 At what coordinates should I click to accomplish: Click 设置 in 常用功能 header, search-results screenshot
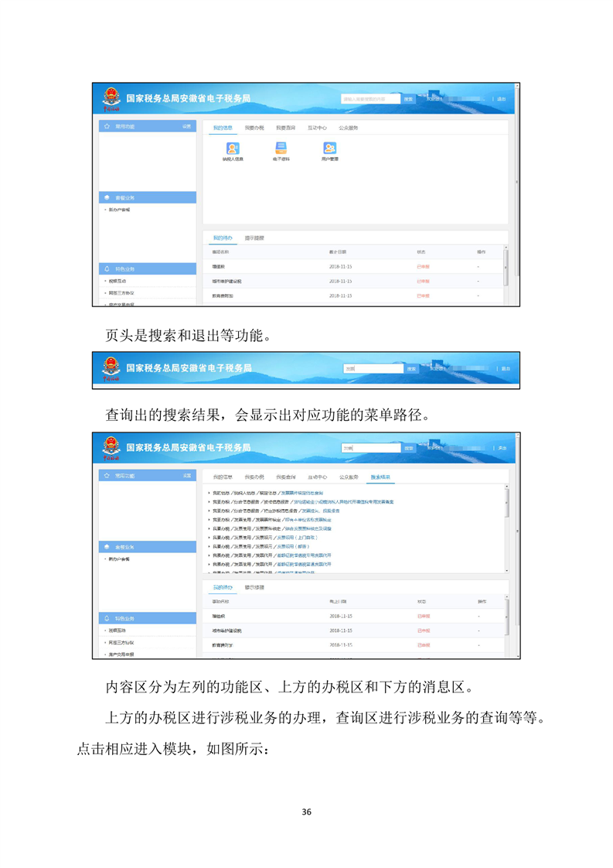click(x=187, y=476)
